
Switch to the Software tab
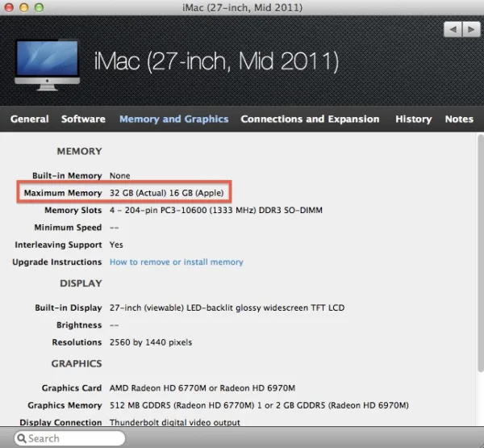coord(83,119)
